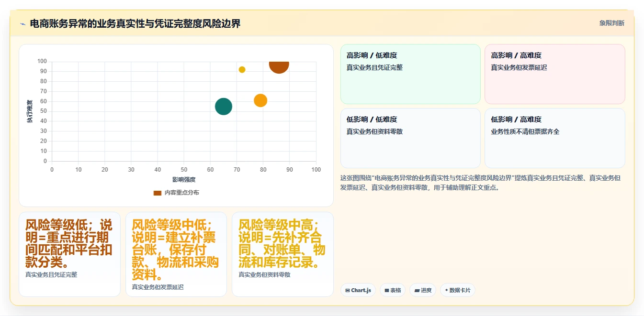Open the 风险等级中低 data card
This screenshot has height=316, width=644.
point(176,254)
